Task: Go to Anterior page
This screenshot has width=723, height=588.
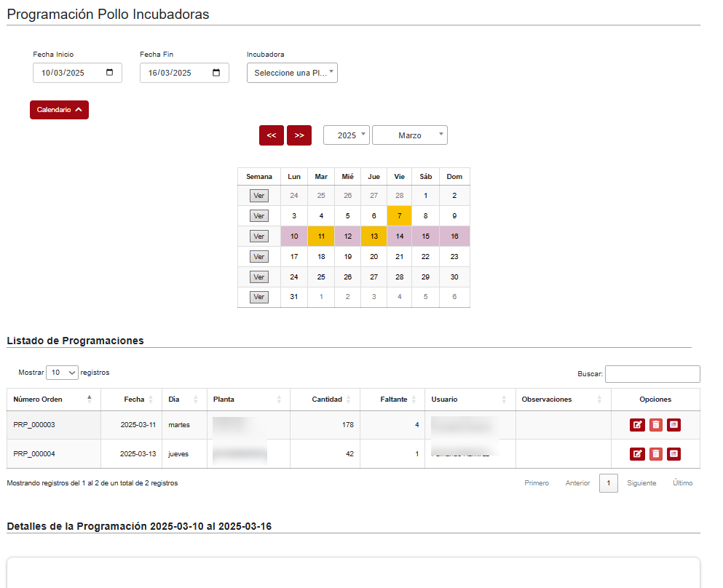Action: (x=578, y=483)
